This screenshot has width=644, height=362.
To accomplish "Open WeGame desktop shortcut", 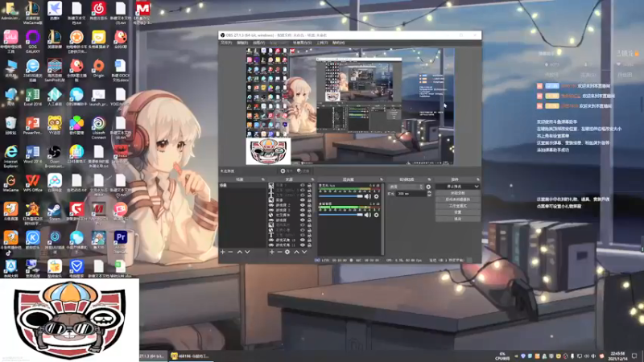I will click(10, 183).
